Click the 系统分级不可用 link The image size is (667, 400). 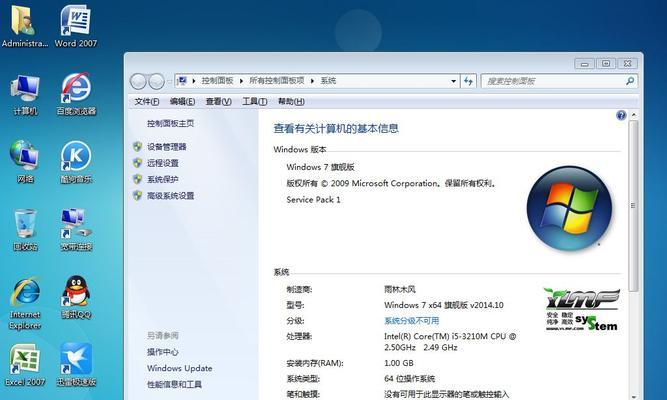pos(411,320)
